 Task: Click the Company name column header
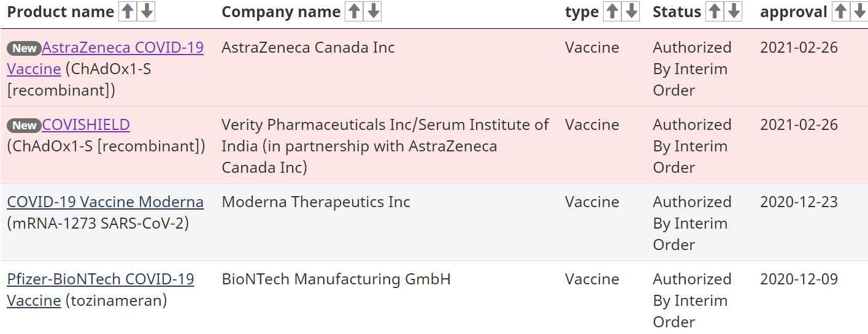(x=281, y=12)
